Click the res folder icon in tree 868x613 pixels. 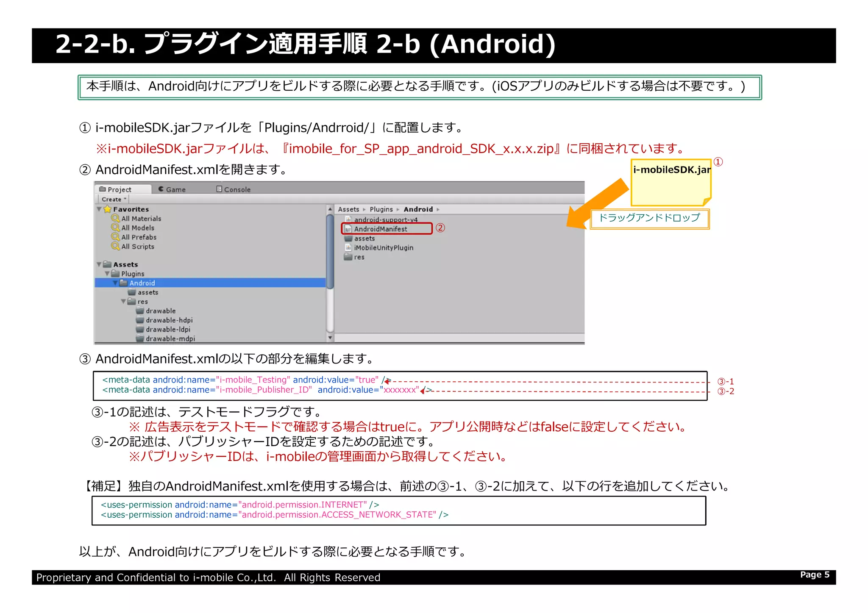(132, 301)
